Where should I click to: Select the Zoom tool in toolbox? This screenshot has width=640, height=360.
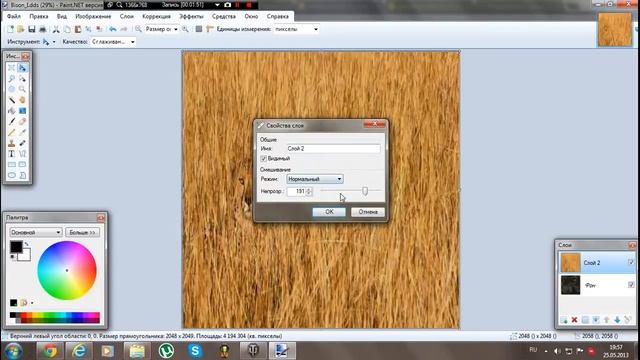[x=22, y=89]
